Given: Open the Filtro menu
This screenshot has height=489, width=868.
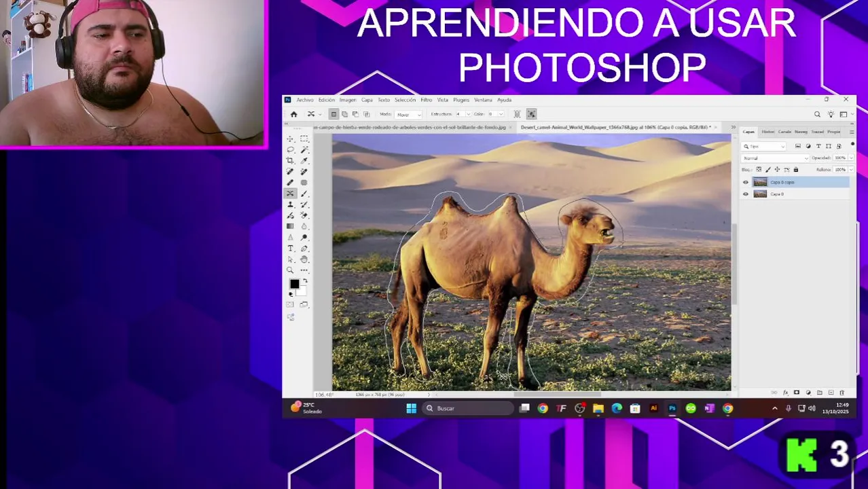Looking at the screenshot, I should point(427,100).
